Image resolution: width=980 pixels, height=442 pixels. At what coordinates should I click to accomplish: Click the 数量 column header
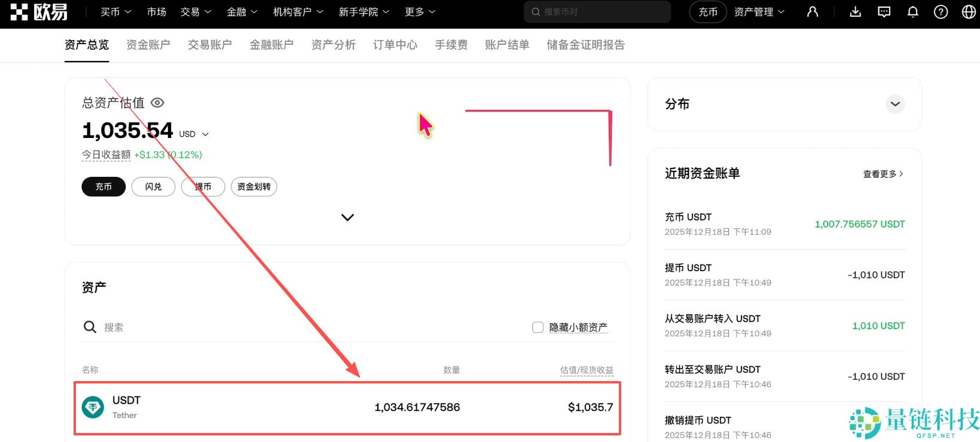(x=451, y=370)
